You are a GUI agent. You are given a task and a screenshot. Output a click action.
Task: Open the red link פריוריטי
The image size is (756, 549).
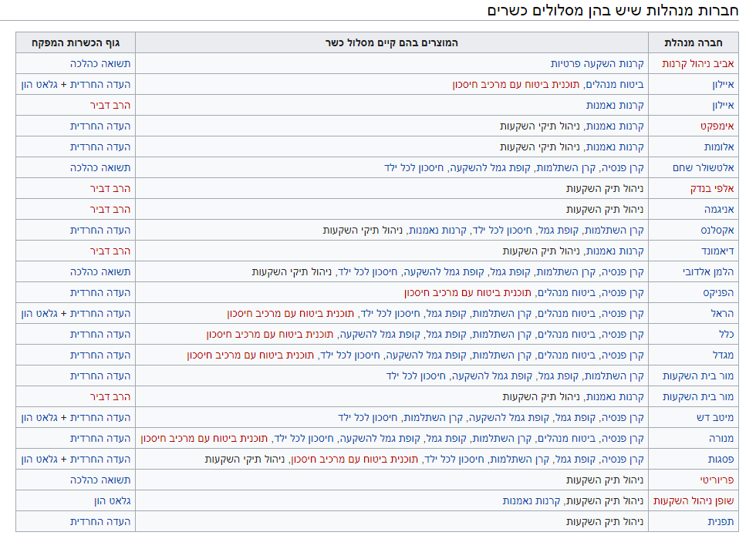[x=717, y=480]
